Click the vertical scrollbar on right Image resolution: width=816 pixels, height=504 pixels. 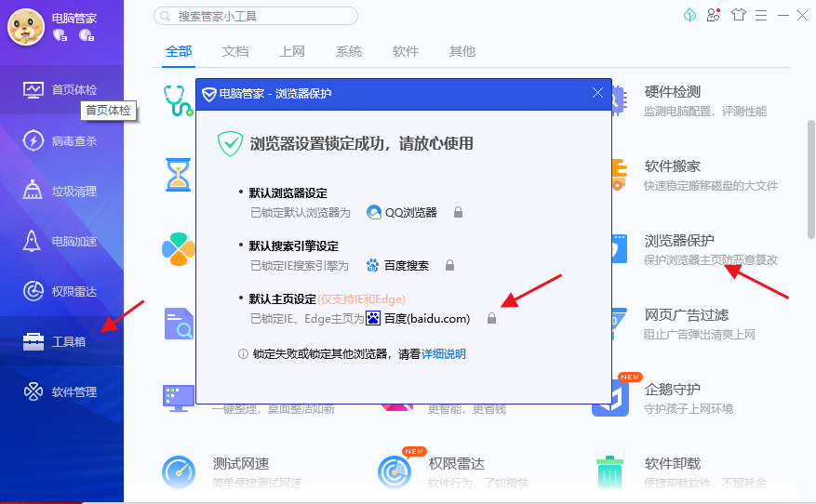pos(810,179)
